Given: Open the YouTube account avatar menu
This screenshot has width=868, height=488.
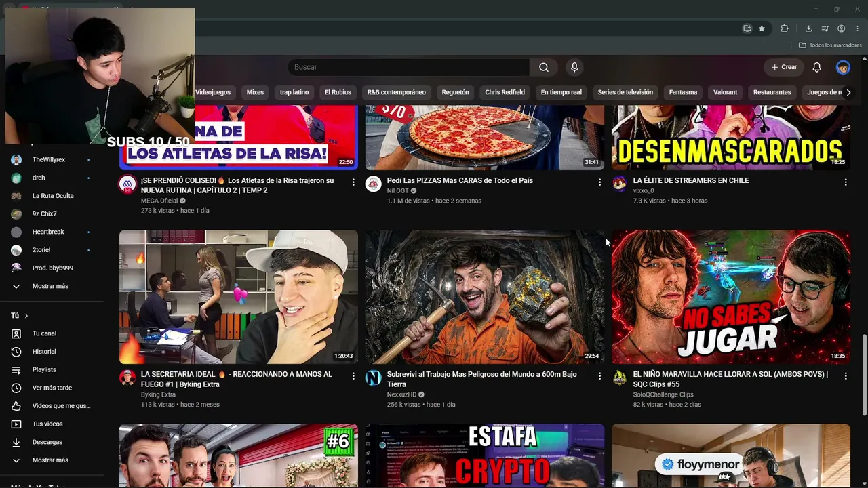Looking at the screenshot, I should 843,67.
